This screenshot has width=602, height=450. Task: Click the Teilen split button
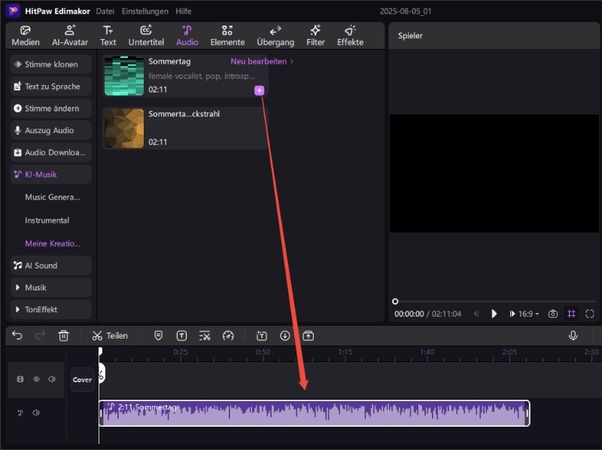[x=110, y=336]
